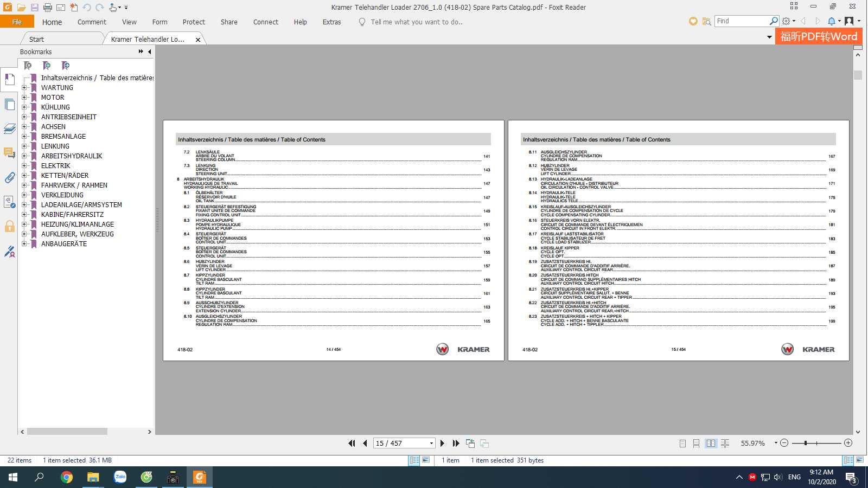Click the bookmarks panel horizontal scrollbar
The height and width of the screenshot is (488, 868).
[67, 432]
